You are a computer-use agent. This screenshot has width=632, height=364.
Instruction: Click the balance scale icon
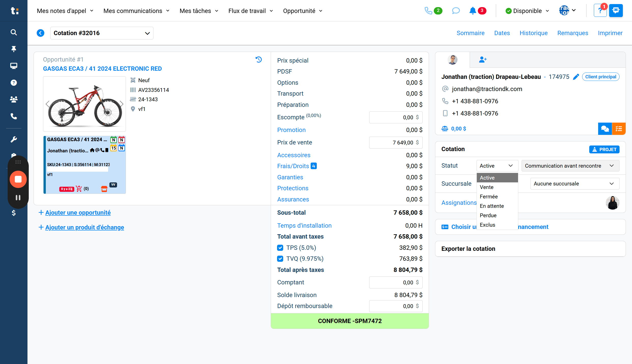[x=445, y=129]
